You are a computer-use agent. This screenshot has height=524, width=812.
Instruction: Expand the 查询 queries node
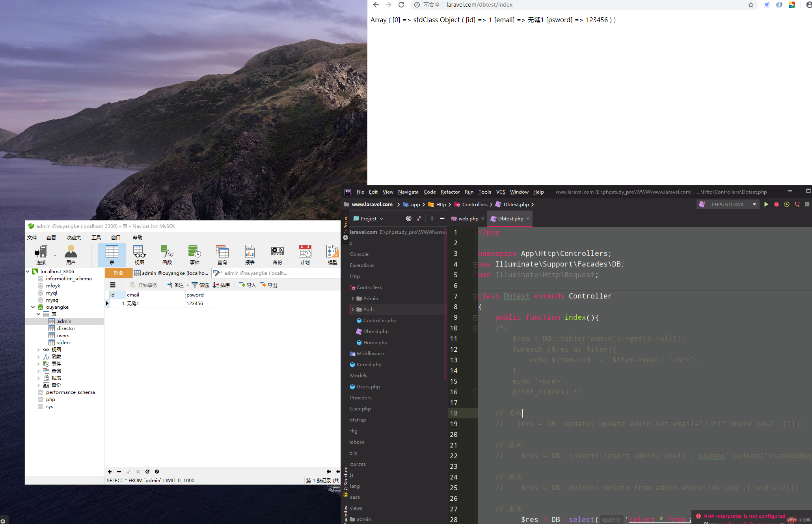click(x=39, y=371)
